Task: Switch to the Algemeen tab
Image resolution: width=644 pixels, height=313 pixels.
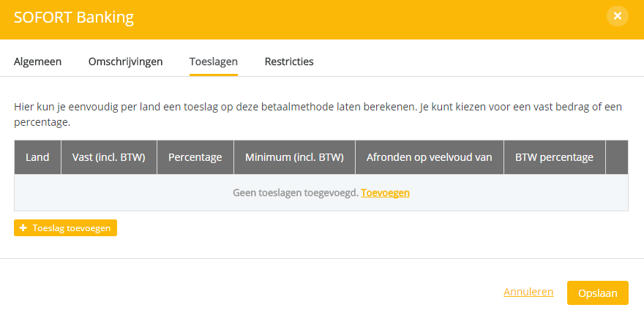Action: coord(38,61)
